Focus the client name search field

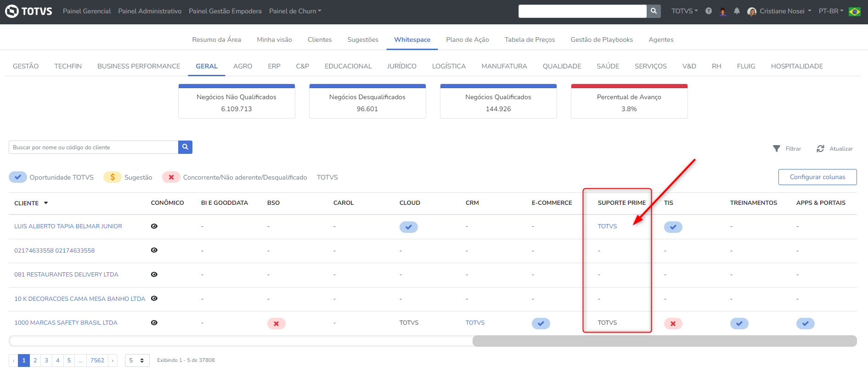pos(93,147)
